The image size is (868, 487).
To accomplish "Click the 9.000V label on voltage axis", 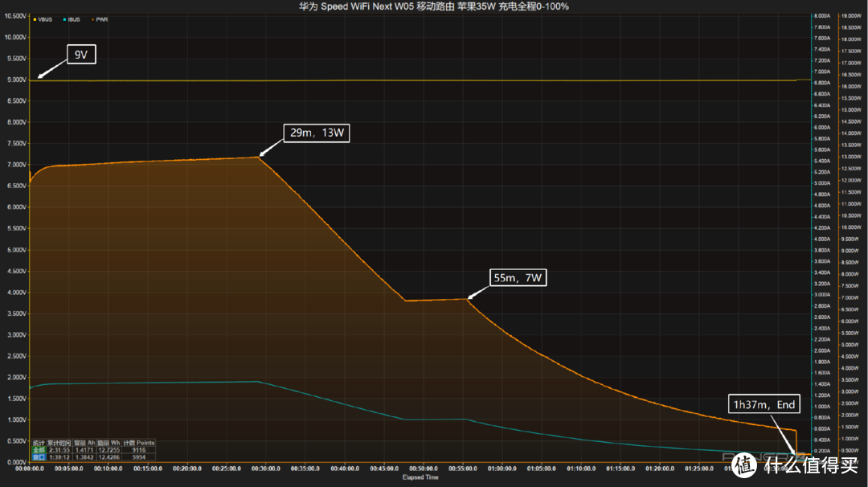I will point(17,80).
